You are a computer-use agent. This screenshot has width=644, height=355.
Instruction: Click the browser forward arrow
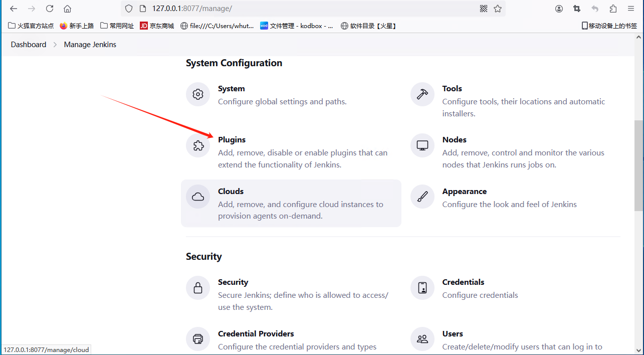coord(32,9)
